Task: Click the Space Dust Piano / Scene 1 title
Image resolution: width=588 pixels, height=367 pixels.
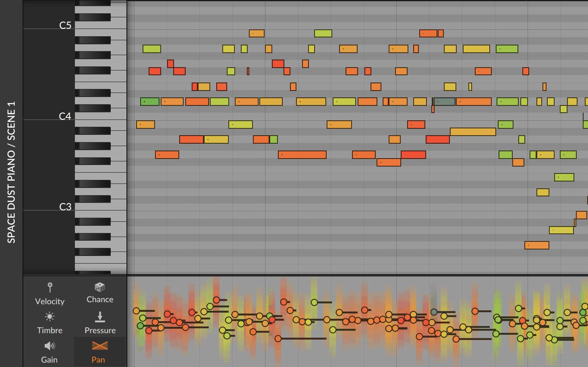Action: pyautogui.click(x=11, y=172)
